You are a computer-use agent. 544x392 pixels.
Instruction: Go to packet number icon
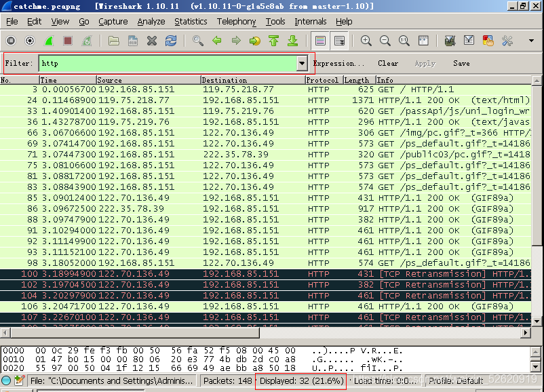(254, 41)
